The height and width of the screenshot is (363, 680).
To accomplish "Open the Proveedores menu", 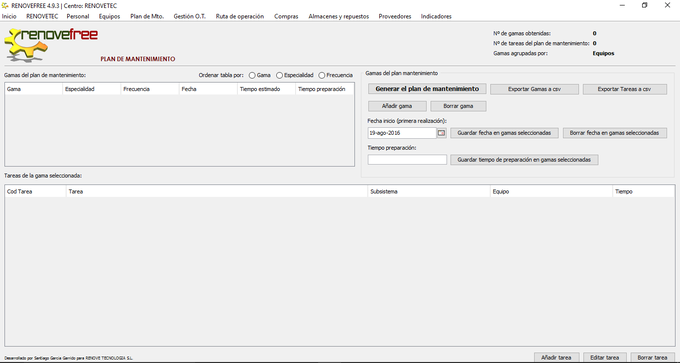I will tap(395, 16).
